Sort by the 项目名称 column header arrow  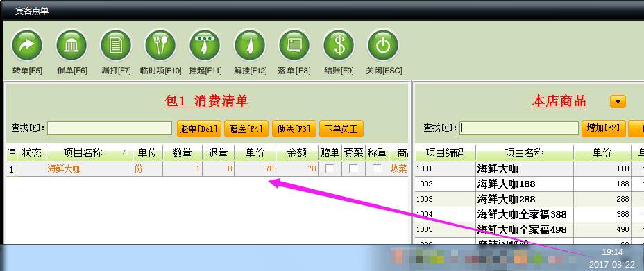[x=126, y=152]
